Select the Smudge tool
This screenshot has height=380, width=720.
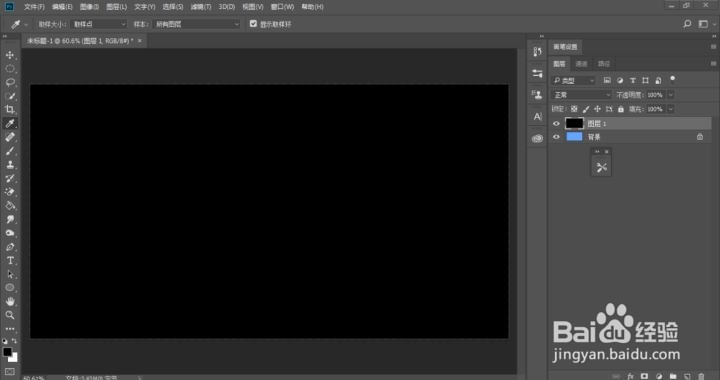click(x=10, y=219)
